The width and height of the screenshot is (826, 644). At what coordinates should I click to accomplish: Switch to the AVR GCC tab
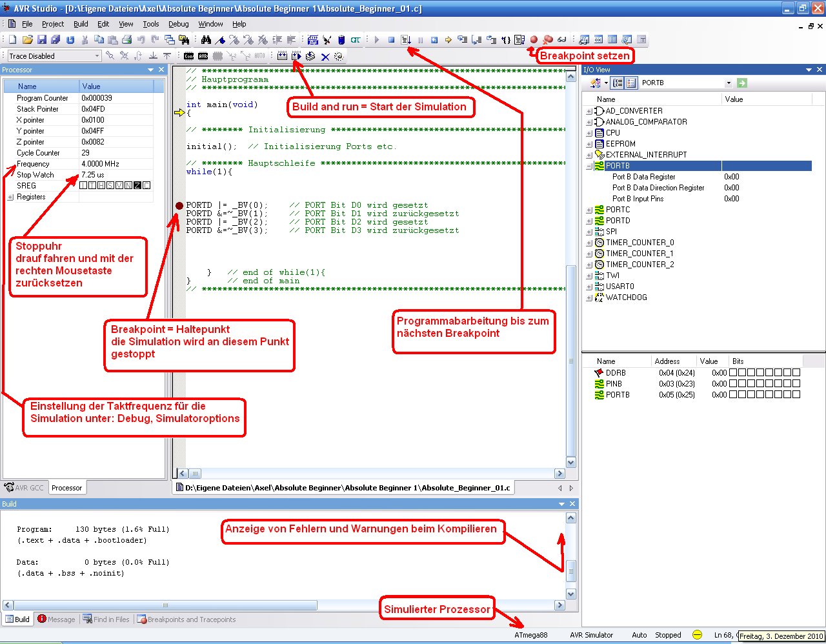[25, 488]
